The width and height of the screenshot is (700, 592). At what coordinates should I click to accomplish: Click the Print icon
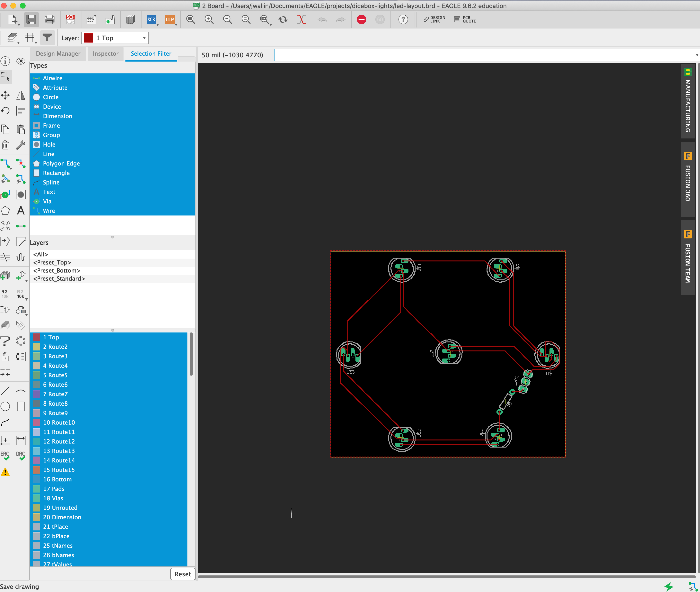click(x=50, y=19)
